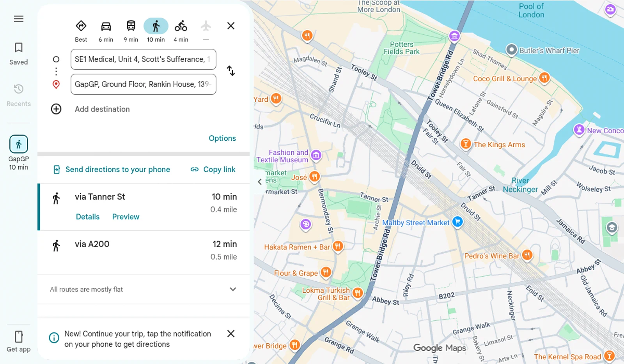The image size is (624, 364).
Task: Switch to driving mode 6 min
Action: coord(106,31)
